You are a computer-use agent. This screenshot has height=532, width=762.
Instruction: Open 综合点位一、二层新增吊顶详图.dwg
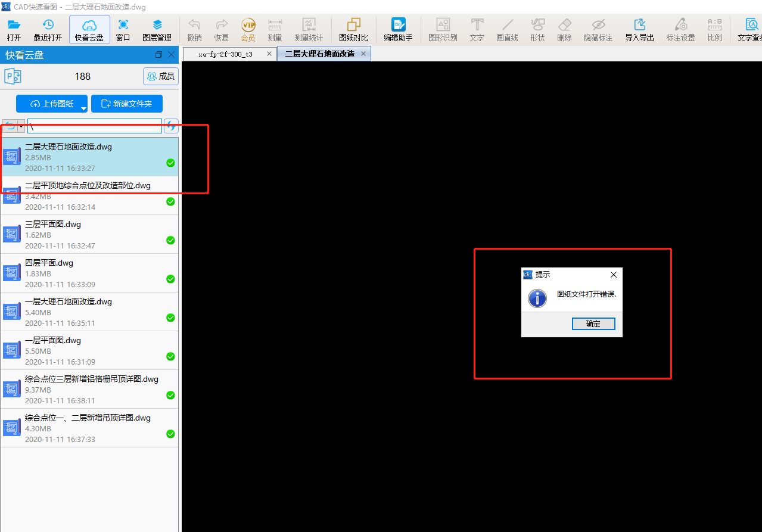(x=89, y=428)
